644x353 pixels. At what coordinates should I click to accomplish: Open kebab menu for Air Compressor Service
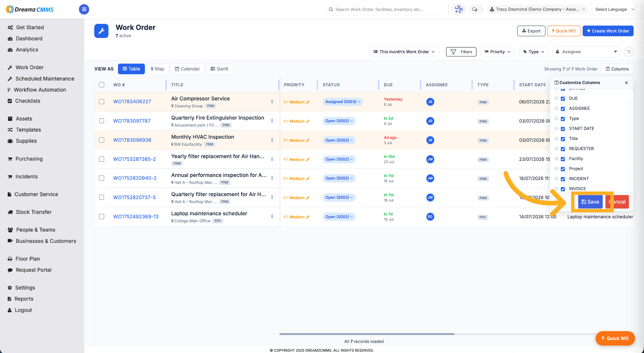(x=272, y=101)
